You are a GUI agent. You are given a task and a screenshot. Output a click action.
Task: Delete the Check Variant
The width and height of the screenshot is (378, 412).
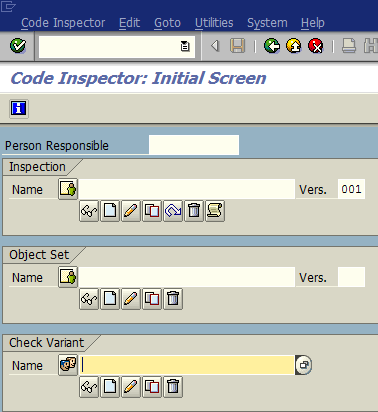173,387
